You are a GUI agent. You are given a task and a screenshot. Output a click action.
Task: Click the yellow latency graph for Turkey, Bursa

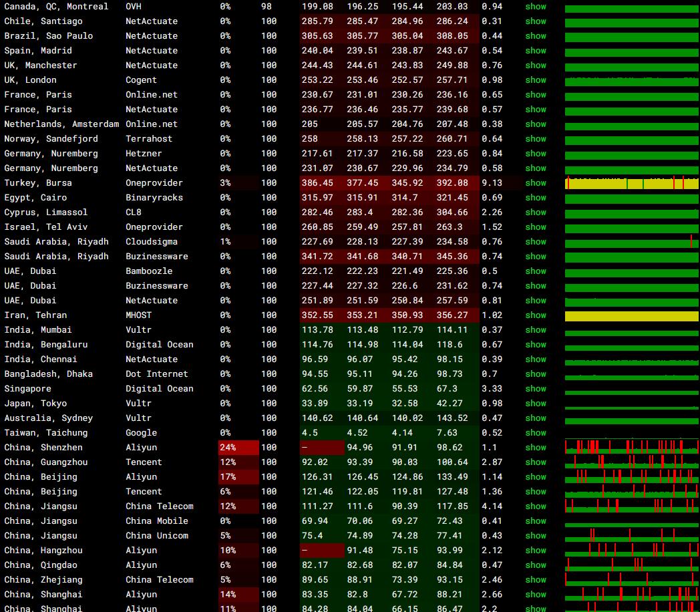[x=632, y=183]
